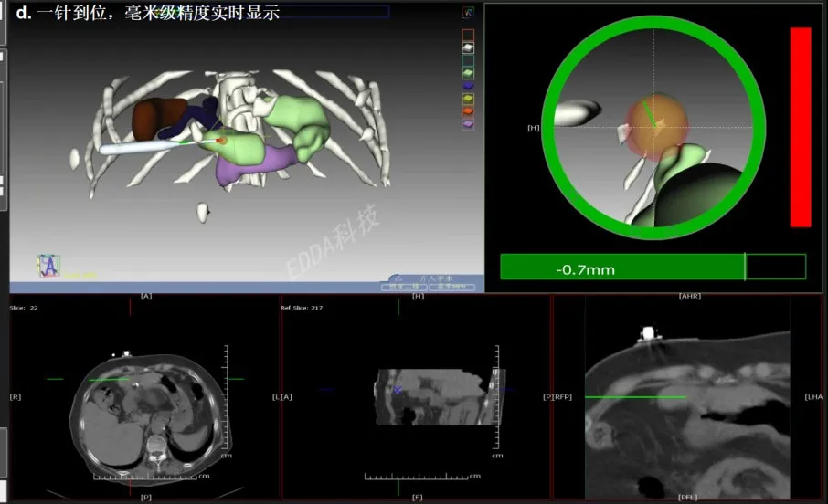The image size is (828, 504).
Task: Click the blue marker in sagittal view
Action: [398, 390]
